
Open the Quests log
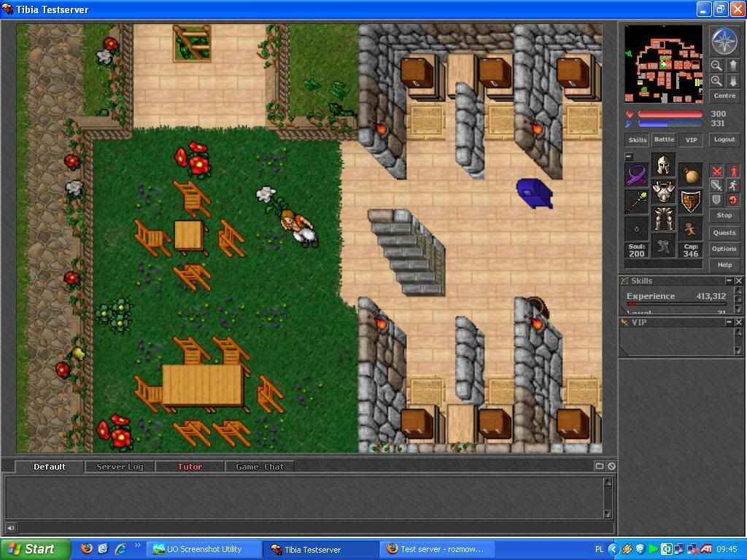tap(724, 233)
